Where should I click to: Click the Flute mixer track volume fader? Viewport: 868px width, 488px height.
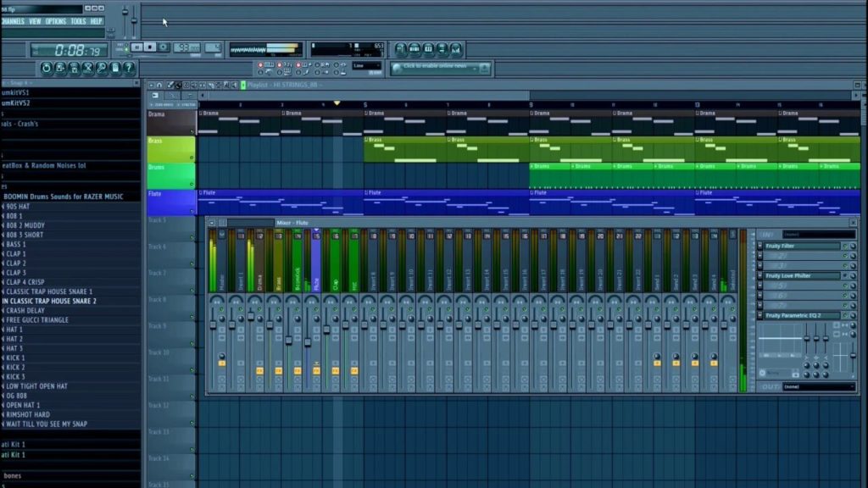pos(308,343)
